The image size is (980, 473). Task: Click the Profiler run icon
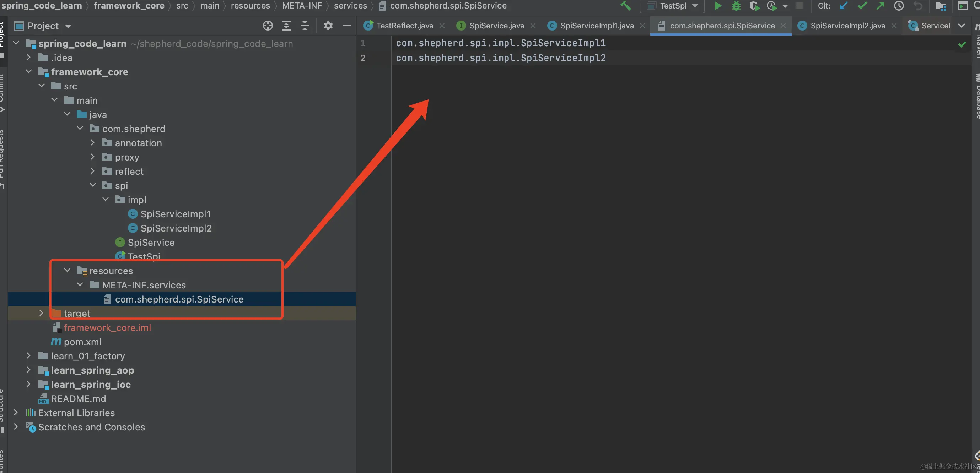click(x=771, y=6)
